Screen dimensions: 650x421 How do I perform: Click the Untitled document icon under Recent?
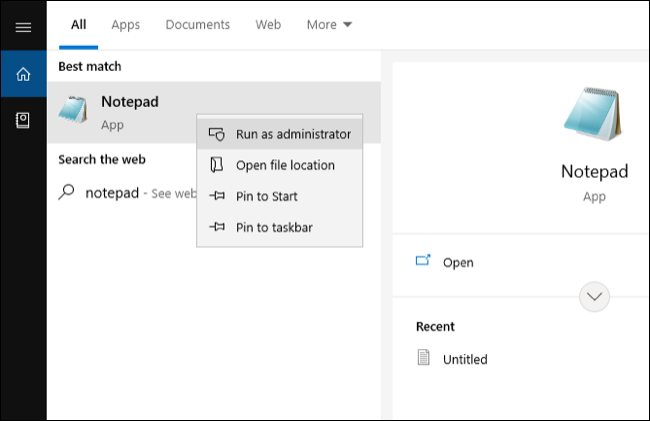(424, 358)
